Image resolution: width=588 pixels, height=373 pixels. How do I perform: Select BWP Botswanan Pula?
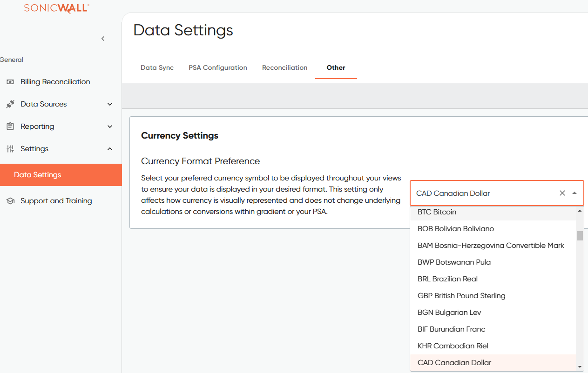(x=493, y=262)
